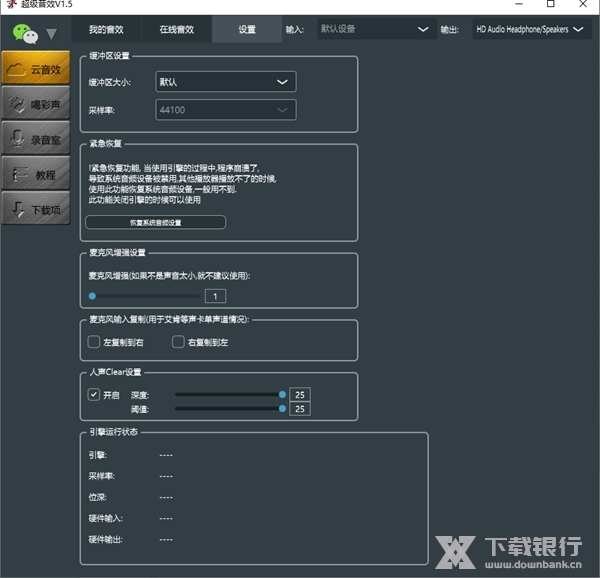Image resolution: width=600 pixels, height=578 pixels.
Task: Open the 云音效 sidebar section
Action: [36, 68]
